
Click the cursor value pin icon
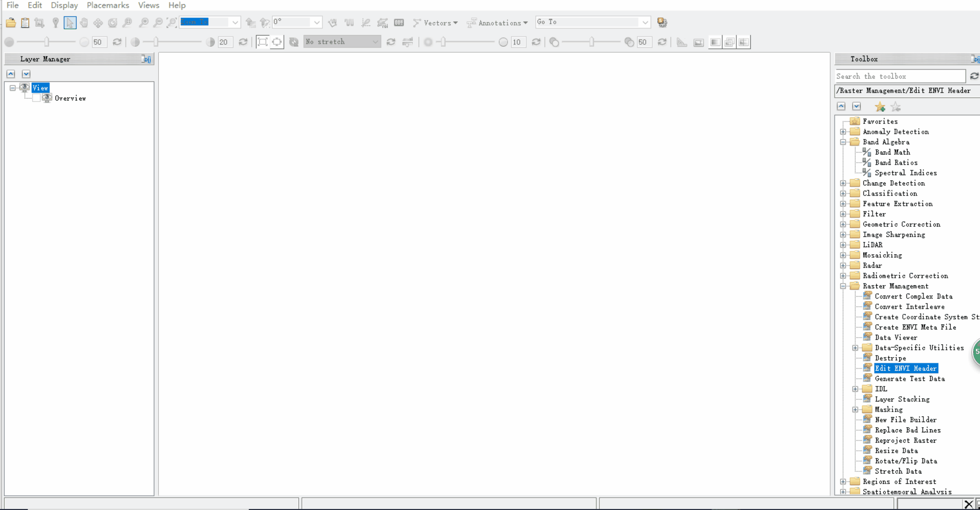click(x=55, y=23)
